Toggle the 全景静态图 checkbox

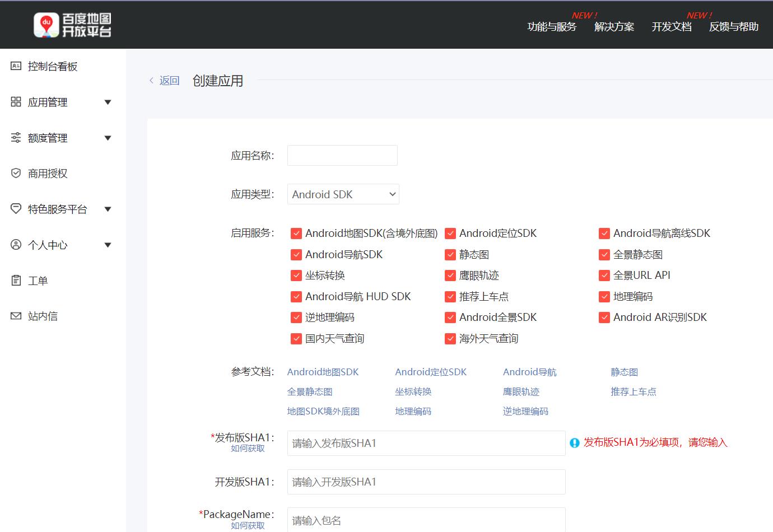click(604, 255)
